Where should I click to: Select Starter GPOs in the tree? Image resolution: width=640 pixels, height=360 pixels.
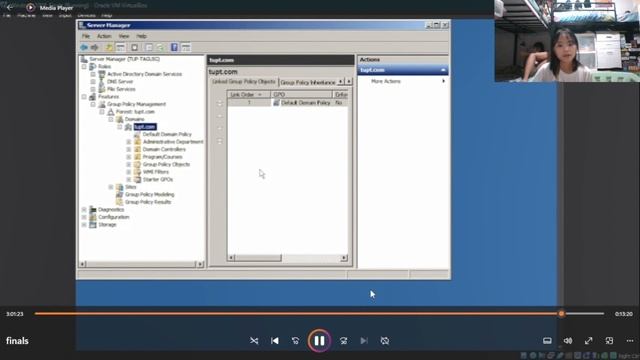158,180
